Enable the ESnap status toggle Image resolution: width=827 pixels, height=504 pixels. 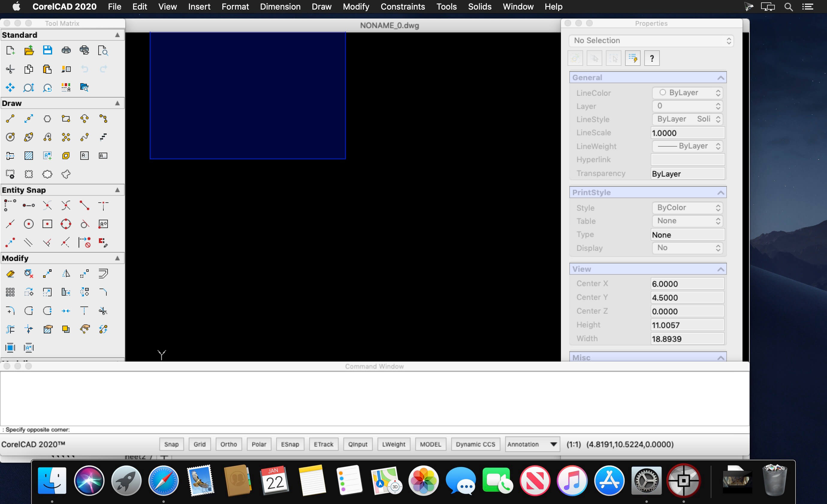pyautogui.click(x=290, y=444)
